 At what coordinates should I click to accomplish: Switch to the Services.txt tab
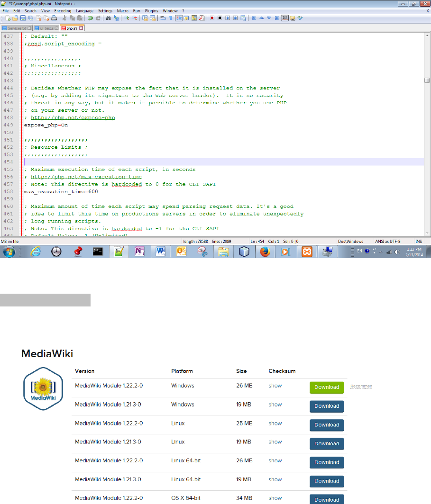17,28
